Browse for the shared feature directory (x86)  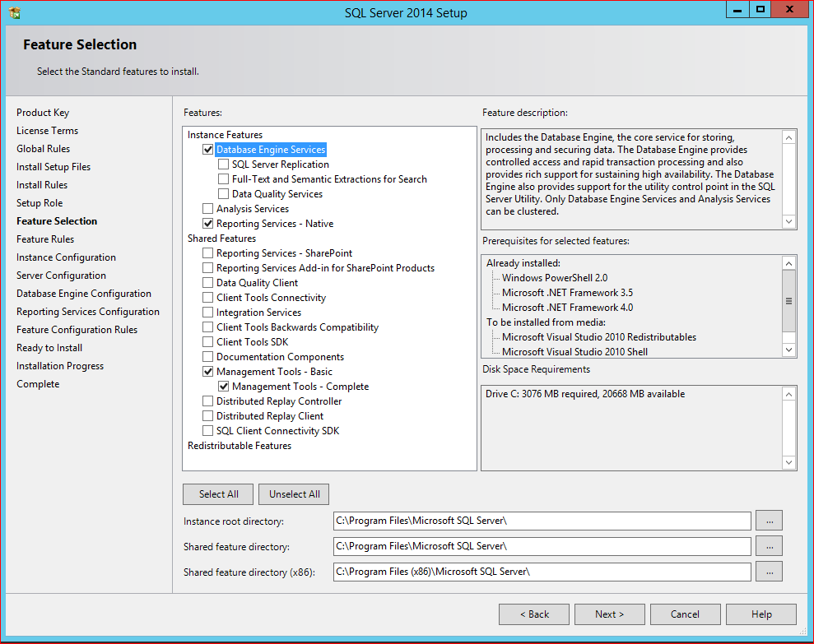769,572
